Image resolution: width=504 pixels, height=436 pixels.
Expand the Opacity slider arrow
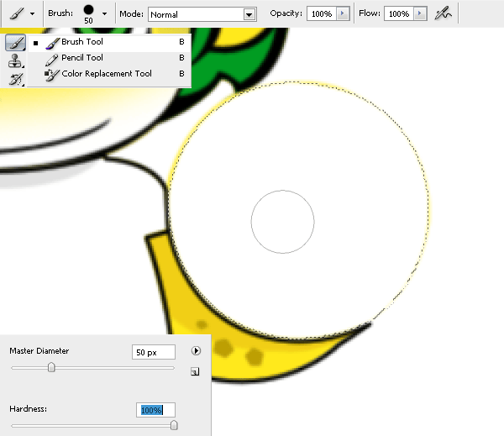(342, 14)
